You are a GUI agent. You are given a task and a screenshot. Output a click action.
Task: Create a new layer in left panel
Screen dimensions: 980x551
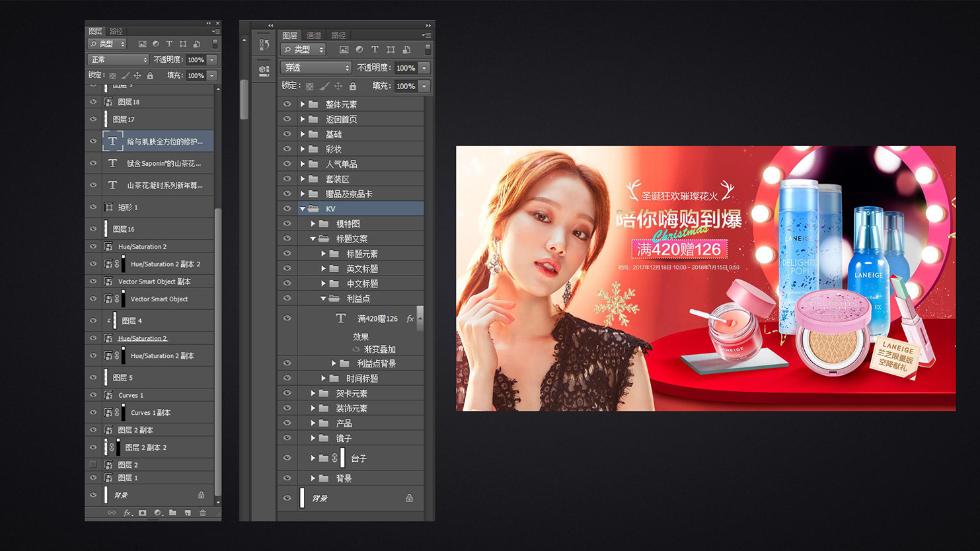click(x=188, y=513)
